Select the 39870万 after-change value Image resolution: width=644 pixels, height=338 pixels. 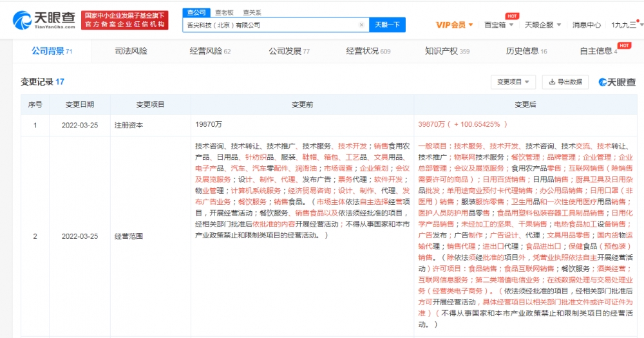click(x=462, y=124)
